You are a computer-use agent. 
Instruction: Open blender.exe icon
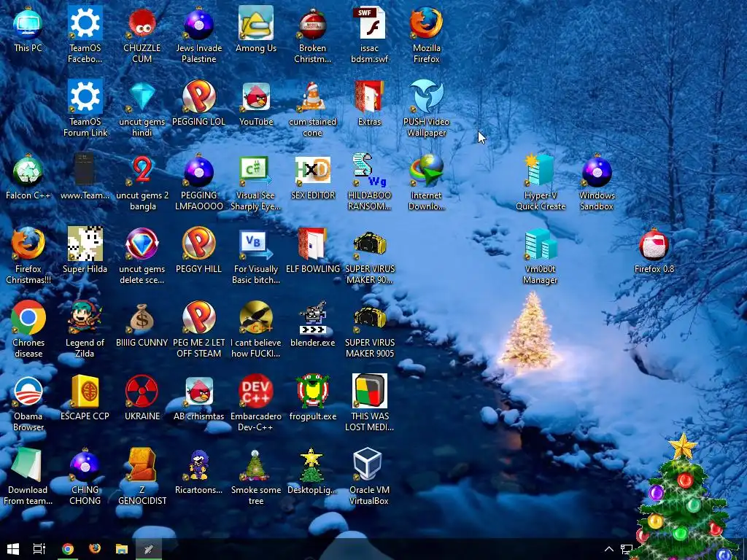(312, 317)
